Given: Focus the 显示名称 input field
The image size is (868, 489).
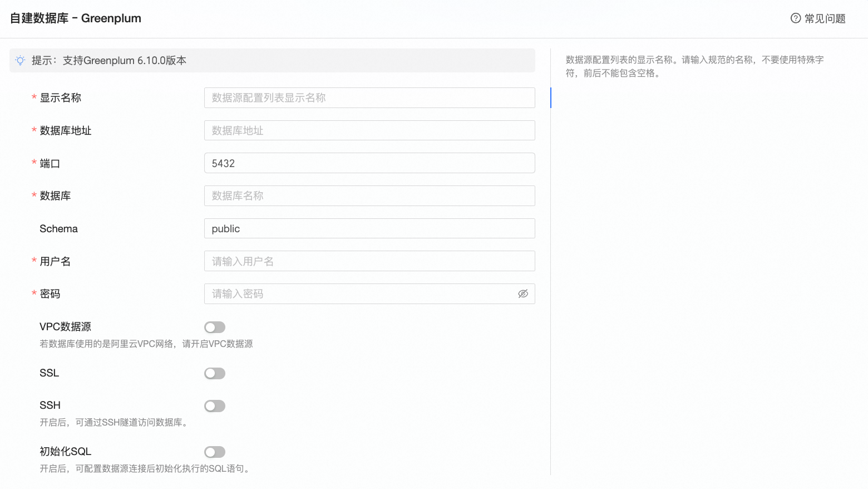Looking at the screenshot, I should tap(369, 98).
